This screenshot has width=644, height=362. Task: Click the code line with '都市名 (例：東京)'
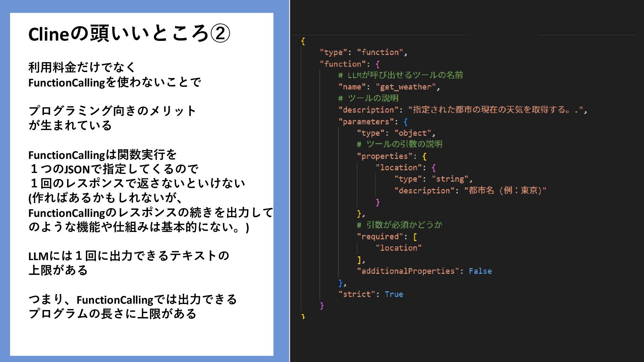(471, 191)
